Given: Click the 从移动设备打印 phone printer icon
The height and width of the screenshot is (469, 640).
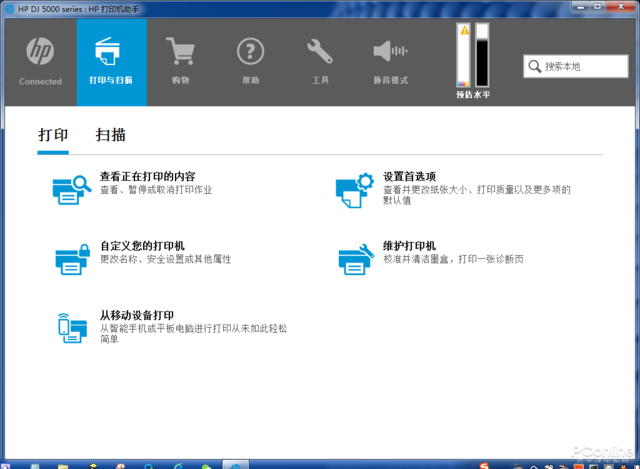Looking at the screenshot, I should tap(72, 328).
